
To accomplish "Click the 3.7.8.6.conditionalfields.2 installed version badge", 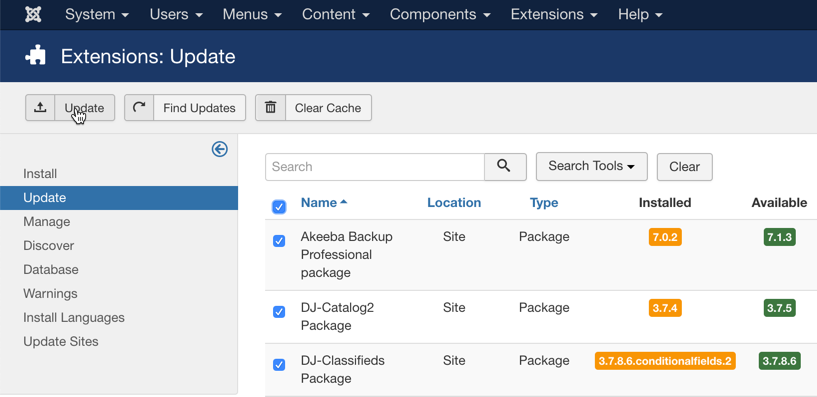I will click(665, 361).
